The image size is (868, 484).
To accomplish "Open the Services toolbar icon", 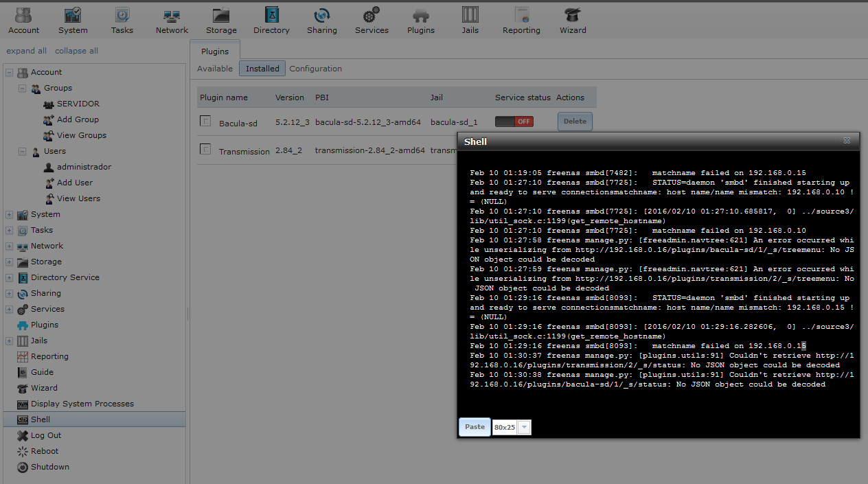I will 372,21.
